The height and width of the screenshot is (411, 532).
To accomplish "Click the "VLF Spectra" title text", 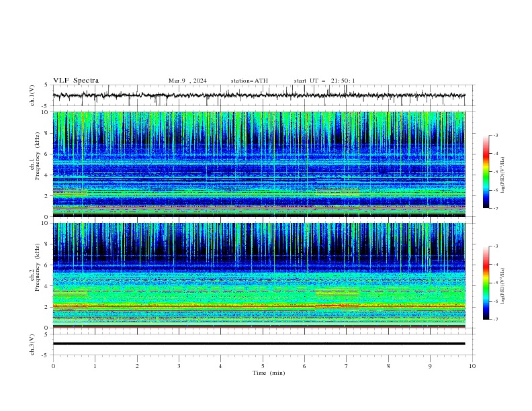I will [x=76, y=81].
